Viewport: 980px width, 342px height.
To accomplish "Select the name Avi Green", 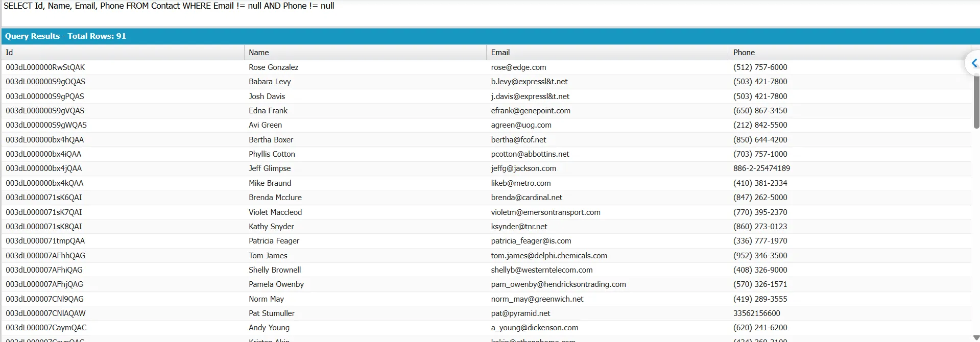I will click(265, 125).
